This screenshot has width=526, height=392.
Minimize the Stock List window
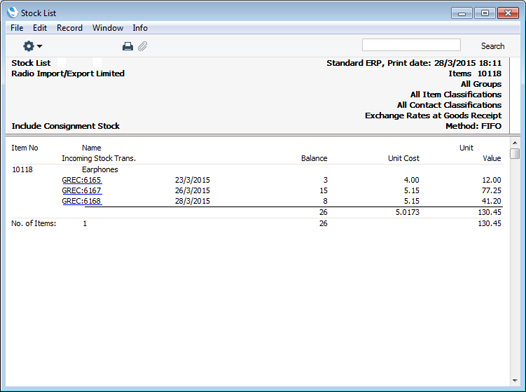[462, 13]
